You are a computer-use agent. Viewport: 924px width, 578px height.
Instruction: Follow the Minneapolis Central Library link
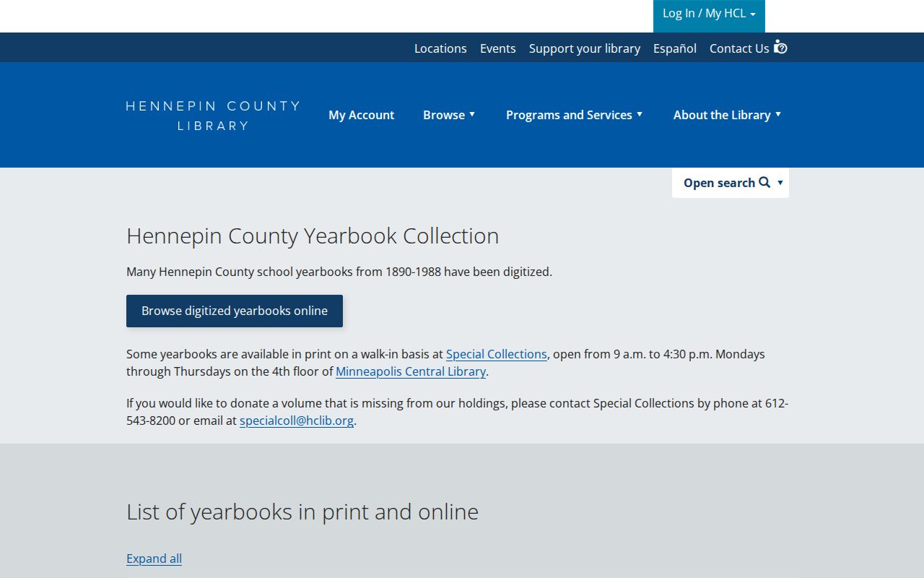[411, 371]
